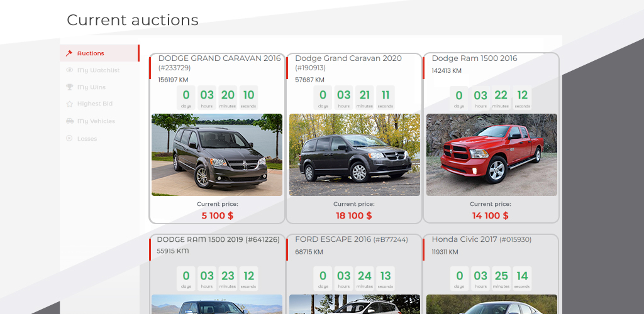The width and height of the screenshot is (644, 314).
Task: Open the Dodge Ram 1500 2016 title
Action: (x=474, y=58)
